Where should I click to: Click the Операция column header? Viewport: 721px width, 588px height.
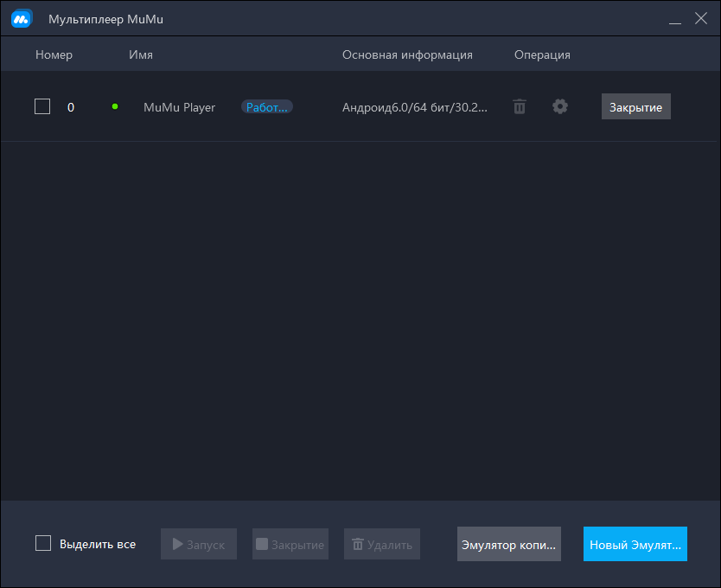click(542, 54)
